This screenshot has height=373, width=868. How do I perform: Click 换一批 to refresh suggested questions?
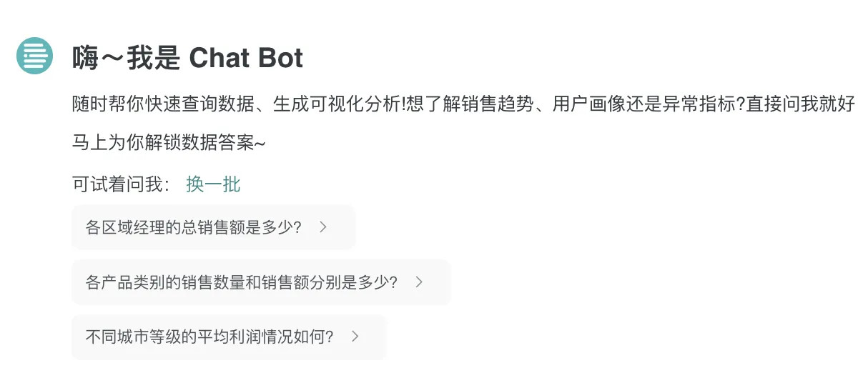pyautogui.click(x=213, y=184)
